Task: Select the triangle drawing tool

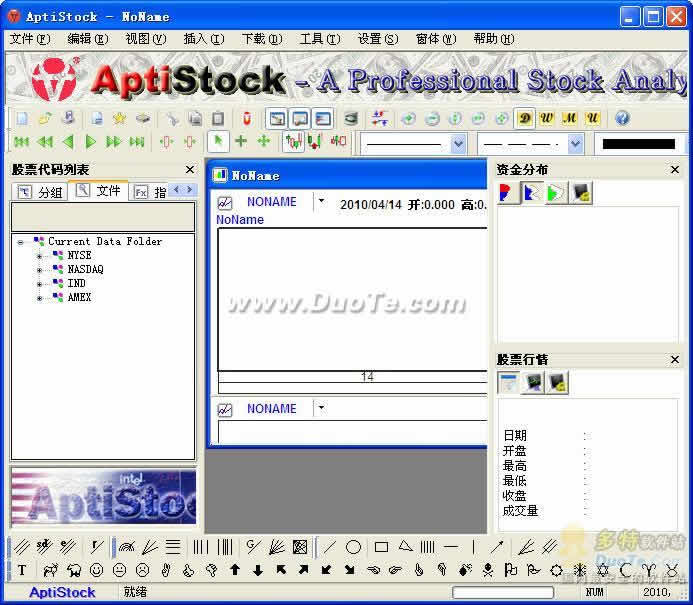Action: coord(405,546)
